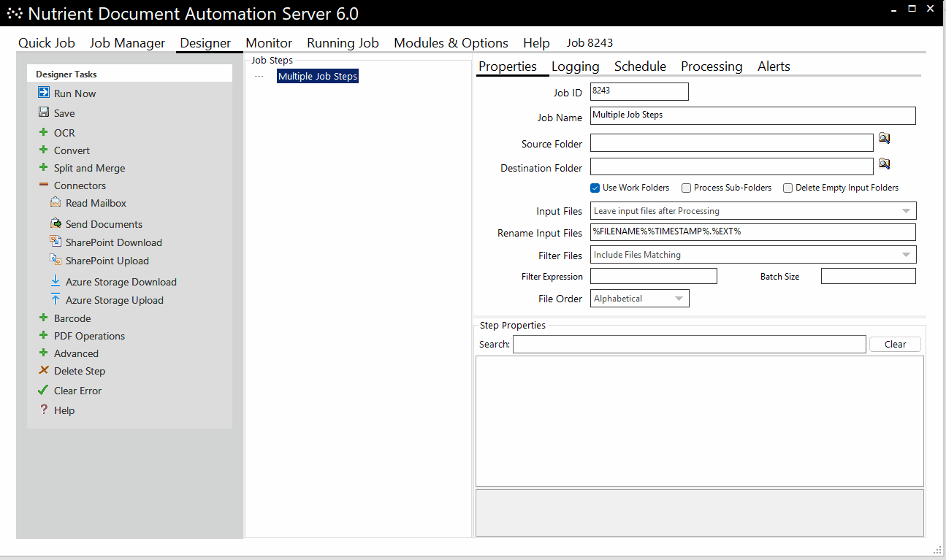Browse for the Source Folder
Viewport: 946px width, 560px height.
[885, 138]
